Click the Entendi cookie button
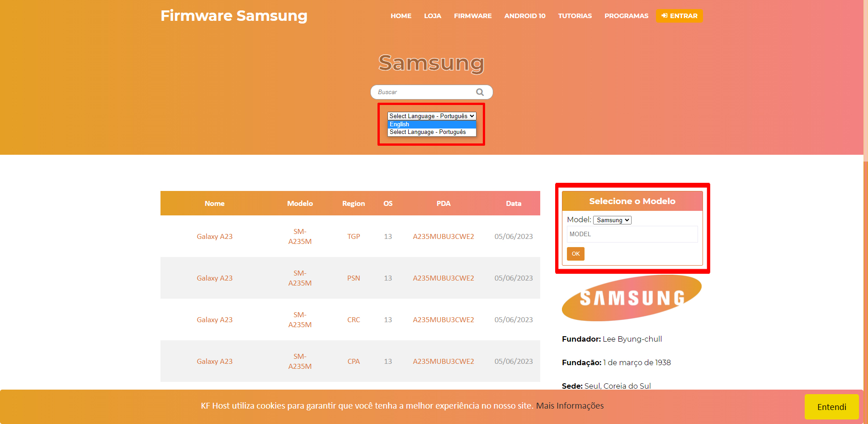Image resolution: width=868 pixels, height=424 pixels. click(831, 407)
